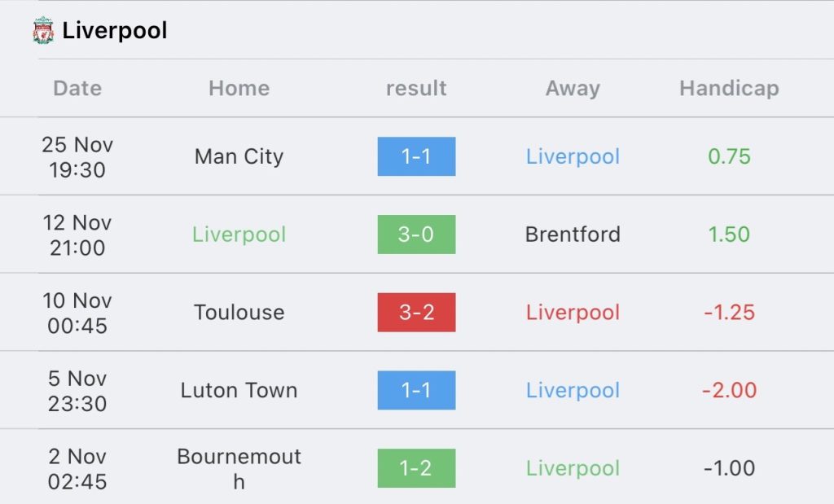Image resolution: width=834 pixels, height=504 pixels.
Task: Select the Handicap column header
Action: click(x=729, y=88)
